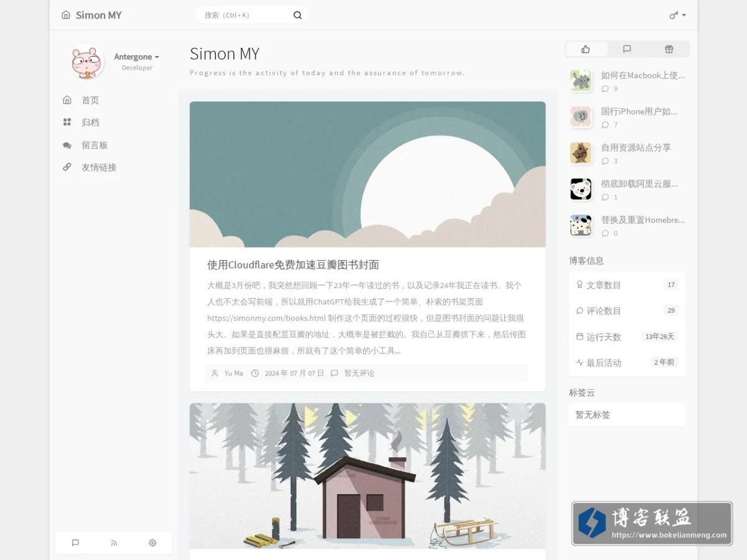Click the home icon beside Simon MY

click(66, 15)
